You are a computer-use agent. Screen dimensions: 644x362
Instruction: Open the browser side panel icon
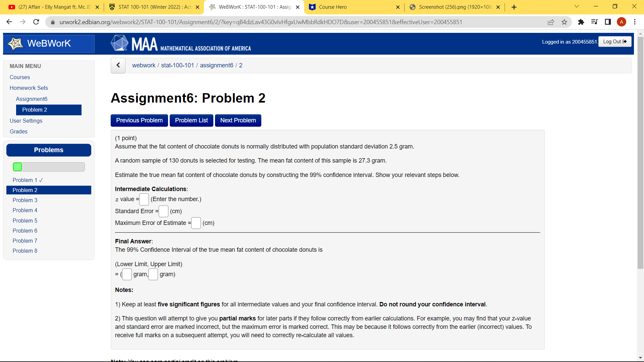pyautogui.click(x=608, y=22)
